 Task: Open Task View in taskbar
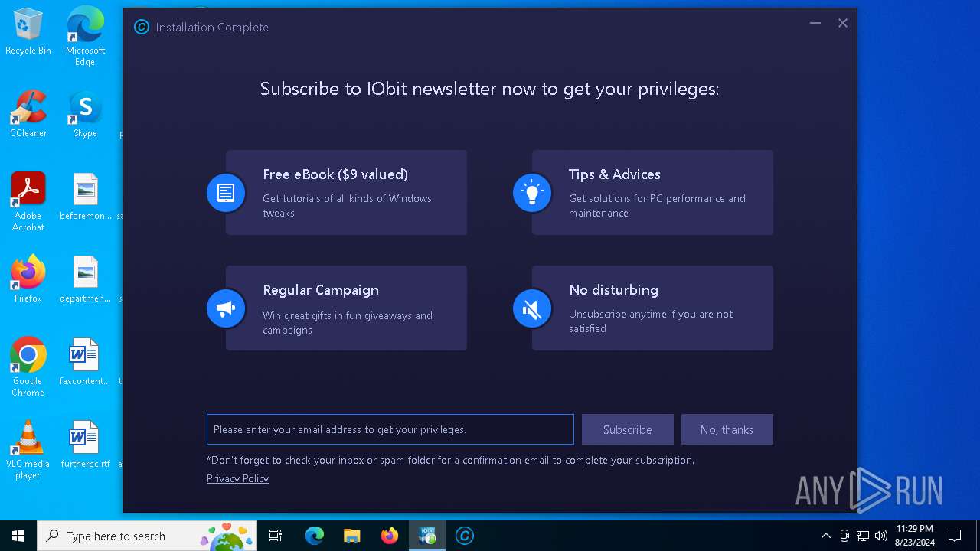pyautogui.click(x=276, y=536)
